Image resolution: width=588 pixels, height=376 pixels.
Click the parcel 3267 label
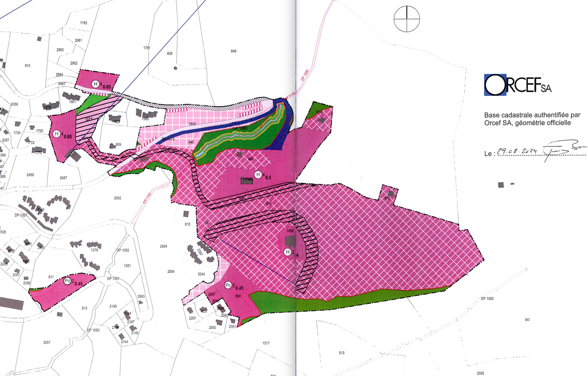(x=47, y=342)
